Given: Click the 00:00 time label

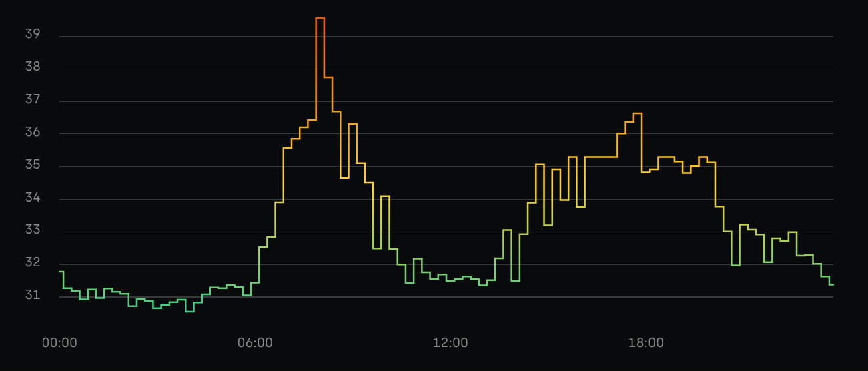Looking at the screenshot, I should pos(59,343).
